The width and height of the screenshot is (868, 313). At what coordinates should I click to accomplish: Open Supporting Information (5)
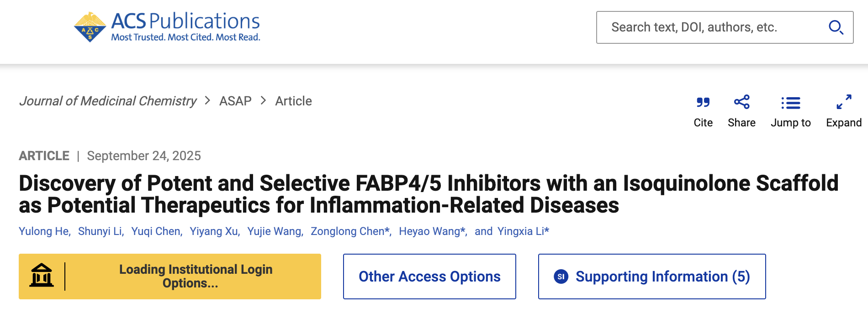[662, 276]
